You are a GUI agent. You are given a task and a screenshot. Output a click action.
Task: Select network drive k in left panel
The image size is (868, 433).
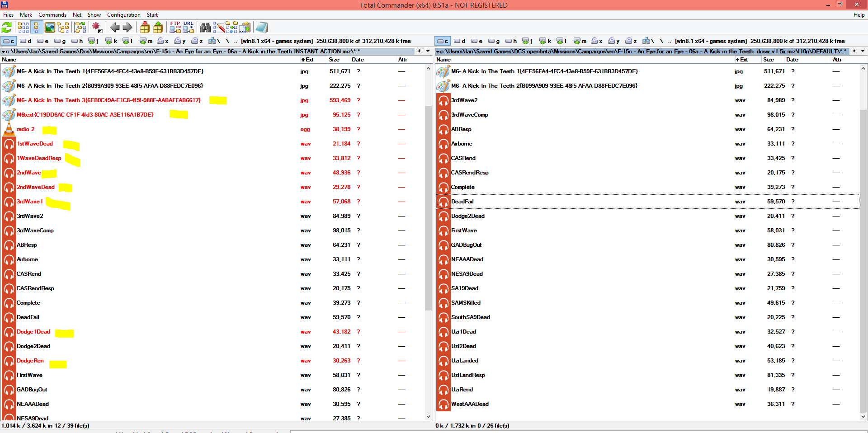[111, 41]
